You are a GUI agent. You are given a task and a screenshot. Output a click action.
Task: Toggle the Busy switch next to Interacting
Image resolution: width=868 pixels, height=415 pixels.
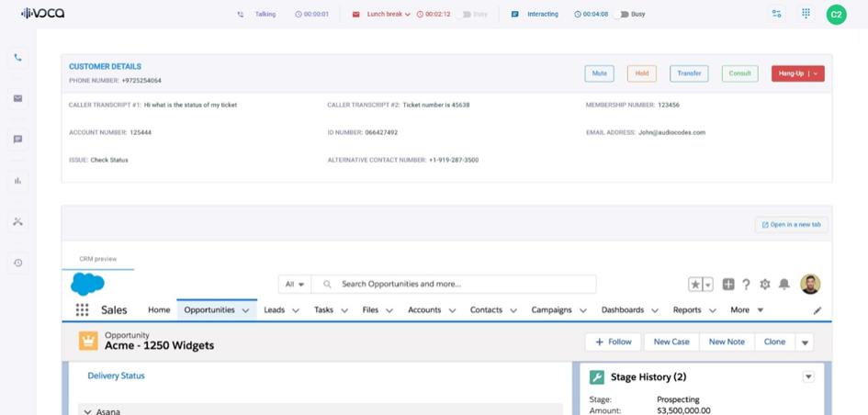[621, 15]
